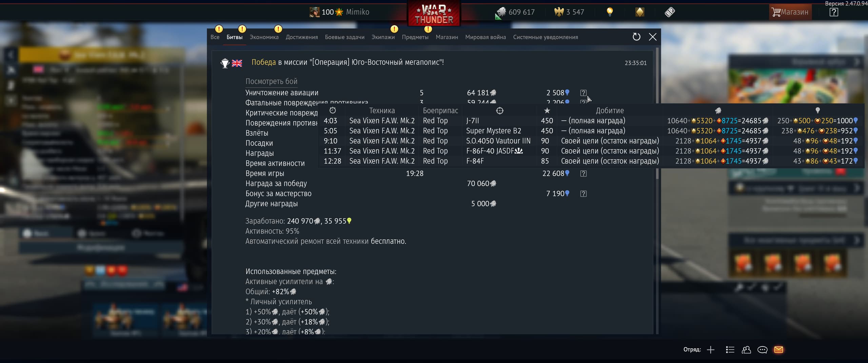The image size is (868, 363).
Task: Open the Магазин shop button
Action: (790, 12)
